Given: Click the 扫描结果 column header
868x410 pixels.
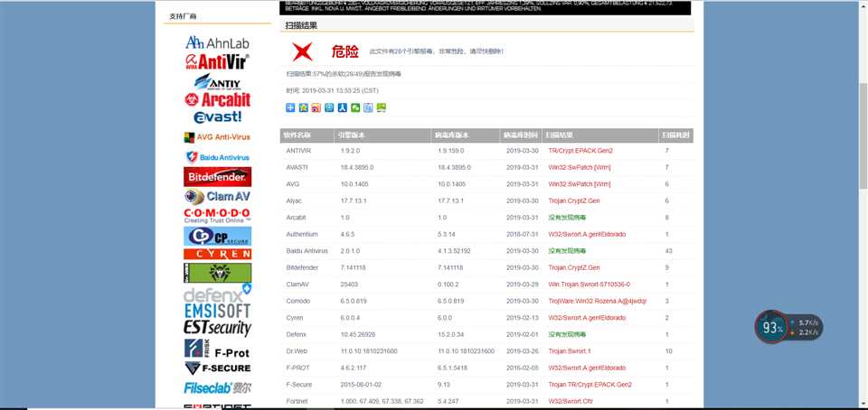Looking at the screenshot, I should [x=600, y=135].
